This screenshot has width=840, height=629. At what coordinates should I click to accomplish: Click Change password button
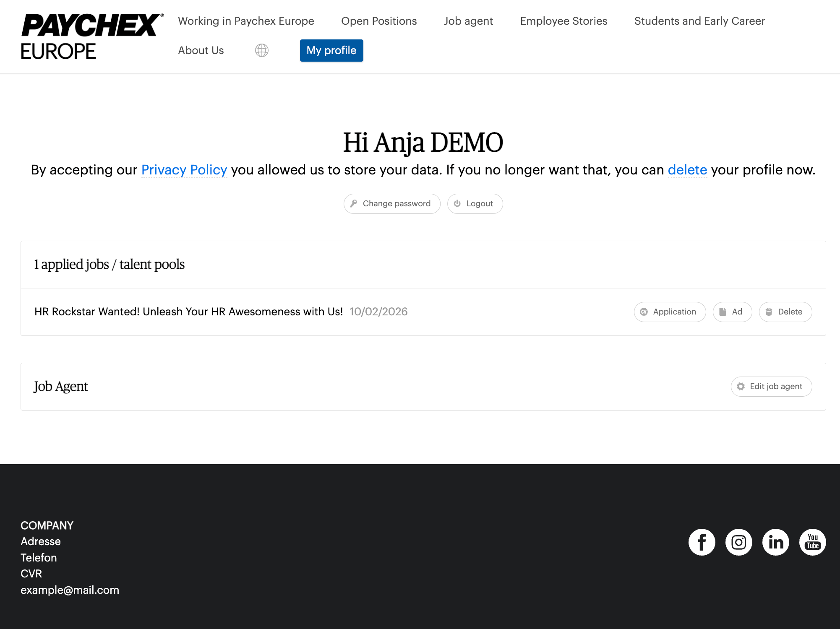click(392, 204)
